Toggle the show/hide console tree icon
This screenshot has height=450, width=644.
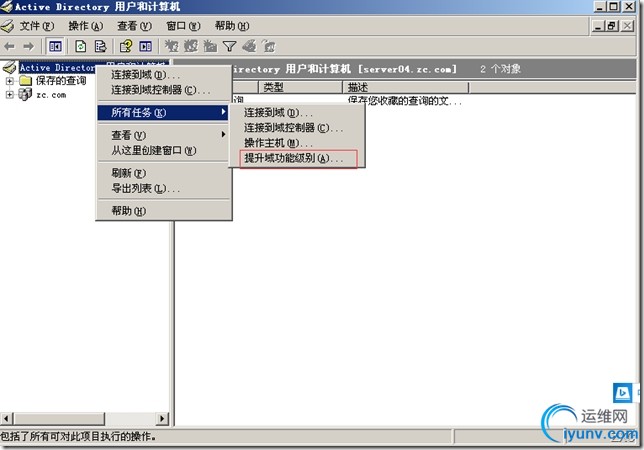55,46
